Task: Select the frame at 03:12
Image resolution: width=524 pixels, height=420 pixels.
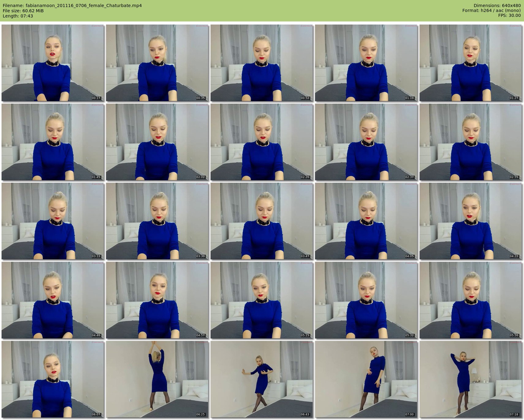Action: pyautogui.click(x=53, y=221)
